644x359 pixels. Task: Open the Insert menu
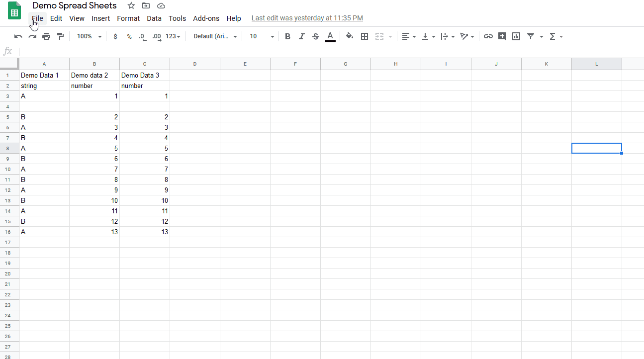click(x=101, y=18)
